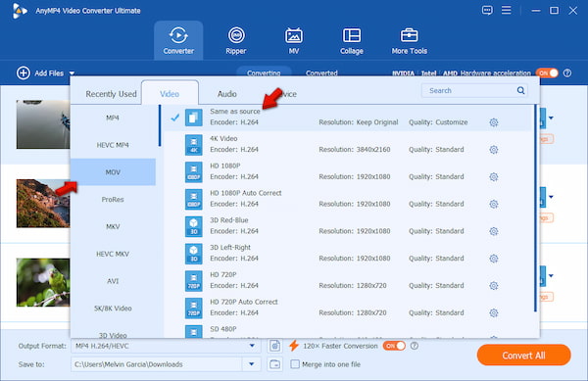Toggle 120× Faster Conversion switch

coord(394,346)
